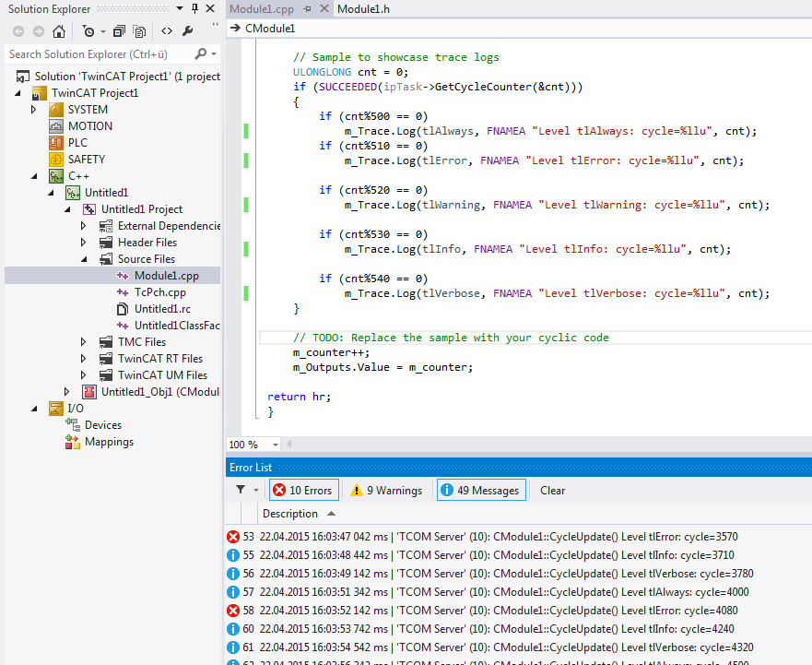
Task: Expand the Header Files folder
Action: point(83,242)
